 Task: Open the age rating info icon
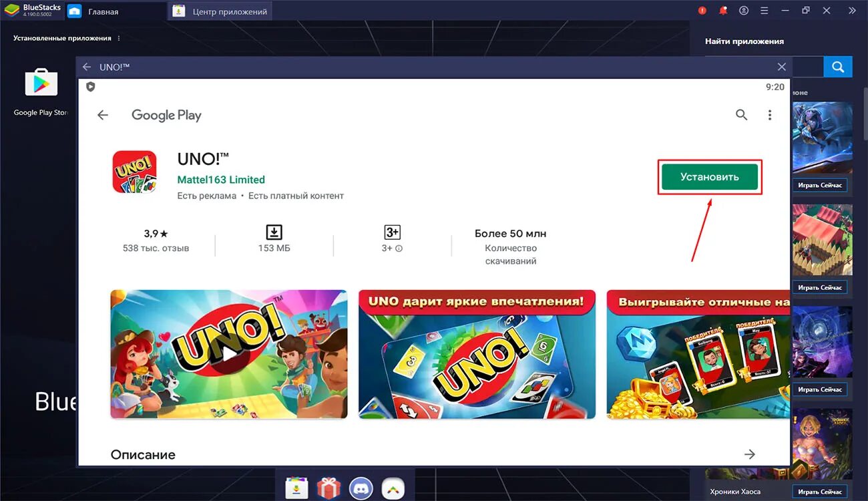tap(399, 248)
